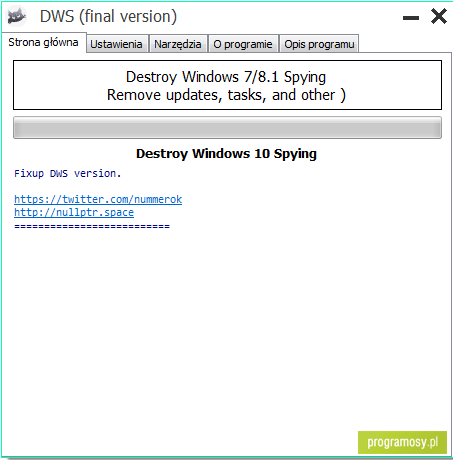Click the Destroy Windows 7/8.1 Spying button
This screenshot has width=453, height=460.
pyautogui.click(x=227, y=85)
